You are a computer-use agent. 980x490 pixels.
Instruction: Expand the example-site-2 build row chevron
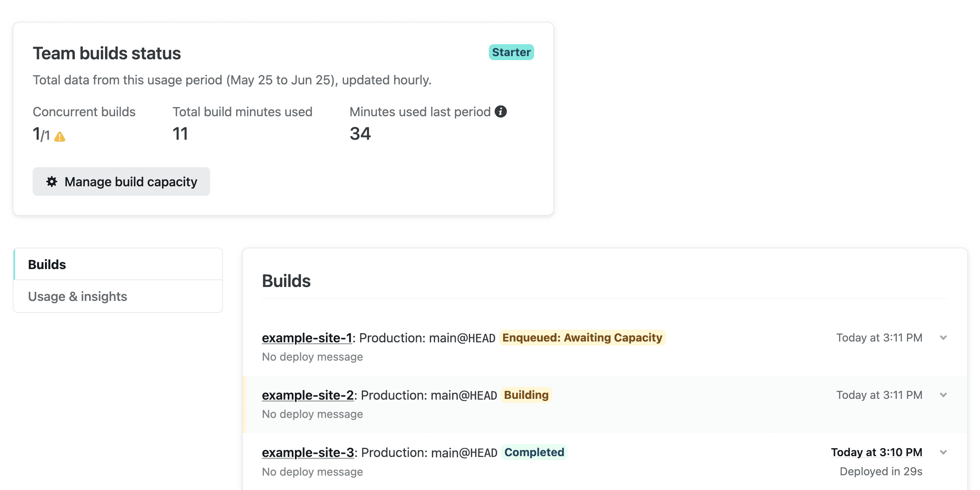pos(943,395)
